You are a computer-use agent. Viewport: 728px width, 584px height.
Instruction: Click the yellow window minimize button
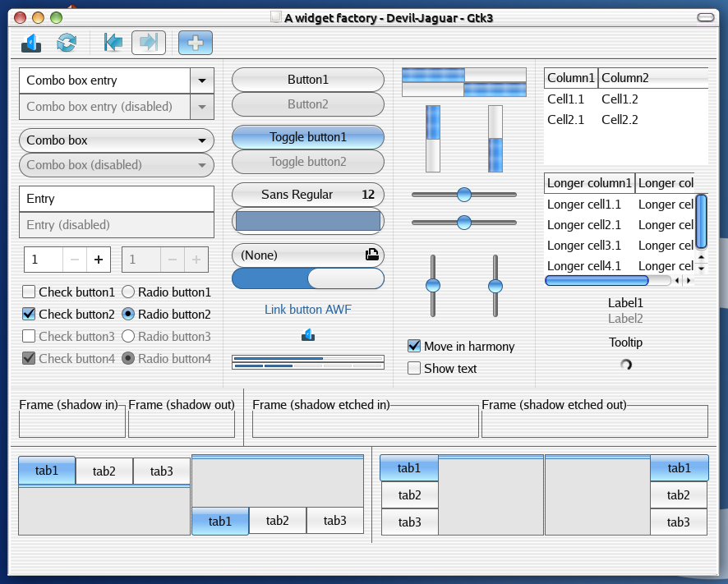coord(38,17)
